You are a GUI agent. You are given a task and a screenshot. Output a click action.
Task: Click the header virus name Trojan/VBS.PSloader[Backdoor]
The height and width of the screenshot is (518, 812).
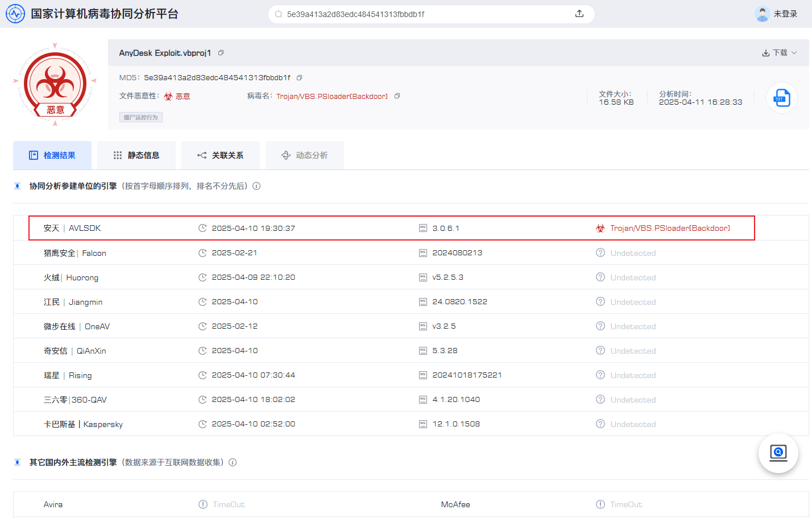click(x=332, y=97)
